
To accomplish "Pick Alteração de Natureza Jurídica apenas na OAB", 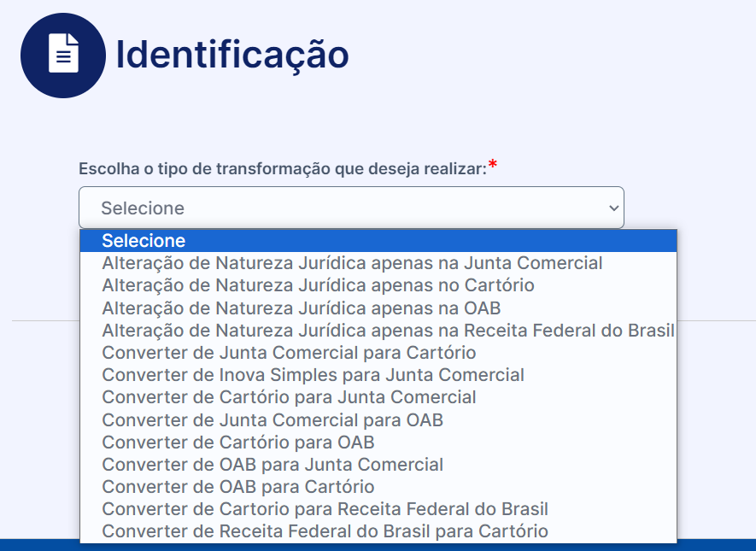I will point(378,308).
